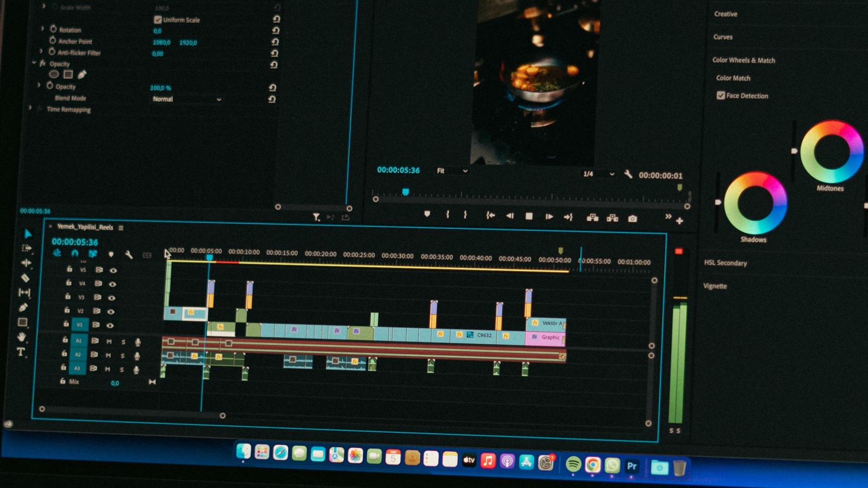
Task: Click the Play-Stop toggle button in monitor
Action: click(x=529, y=216)
